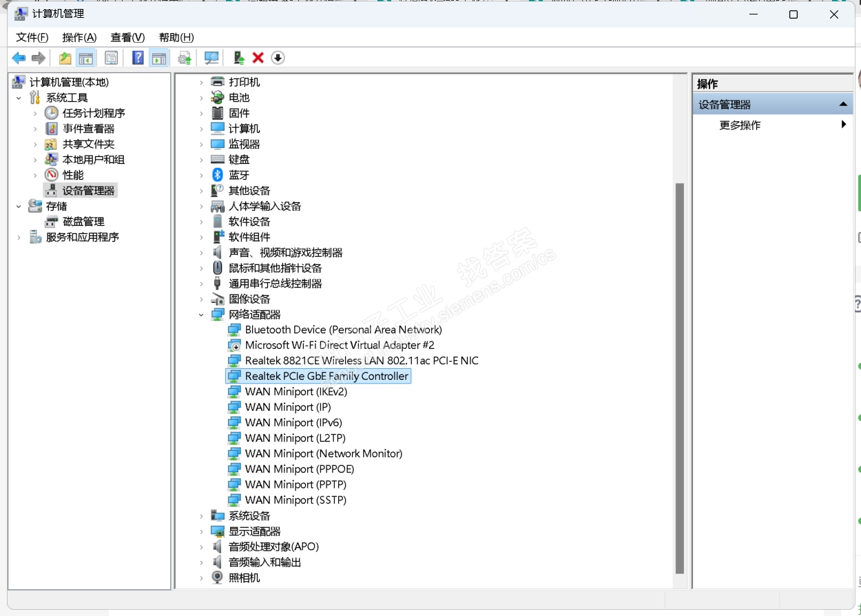Select Realtek 8821CE Wireless LAN adapter
The image size is (861, 616).
362,361
